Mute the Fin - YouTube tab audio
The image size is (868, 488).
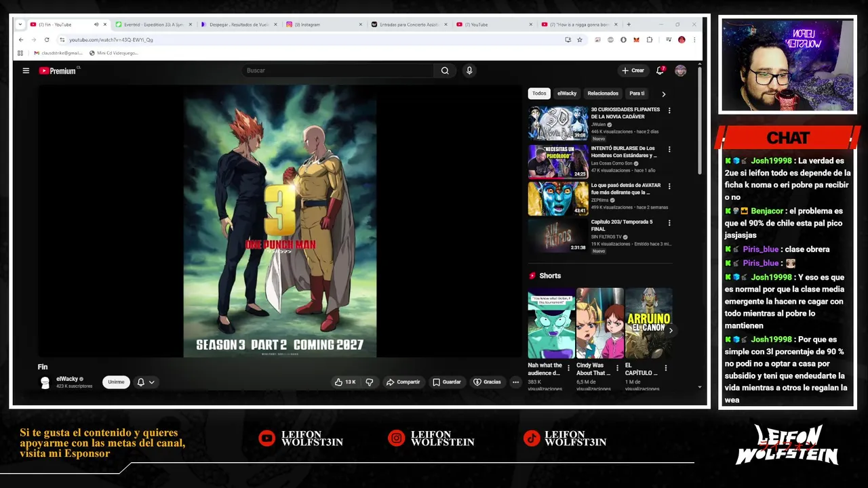(x=96, y=24)
